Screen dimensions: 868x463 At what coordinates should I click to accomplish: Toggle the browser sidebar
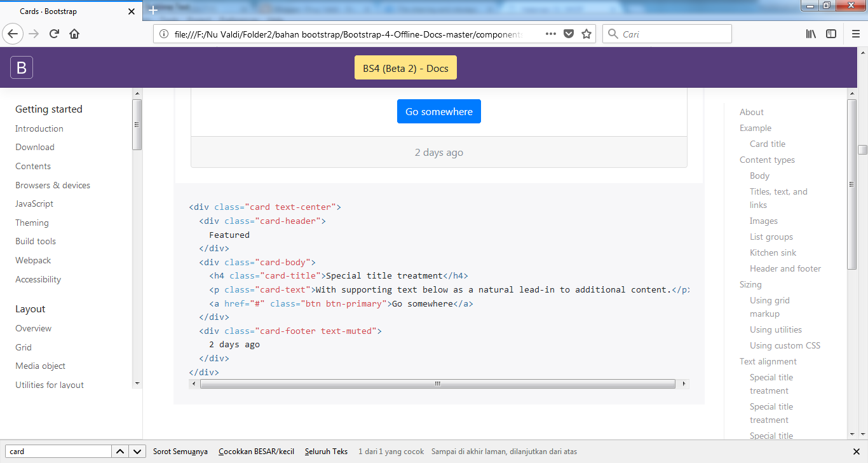coord(831,33)
